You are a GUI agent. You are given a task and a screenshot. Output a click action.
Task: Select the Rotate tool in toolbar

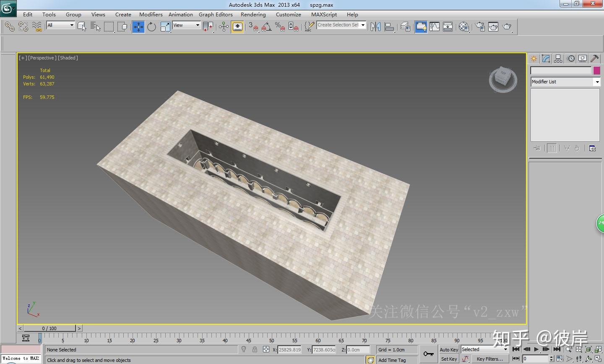tap(151, 27)
